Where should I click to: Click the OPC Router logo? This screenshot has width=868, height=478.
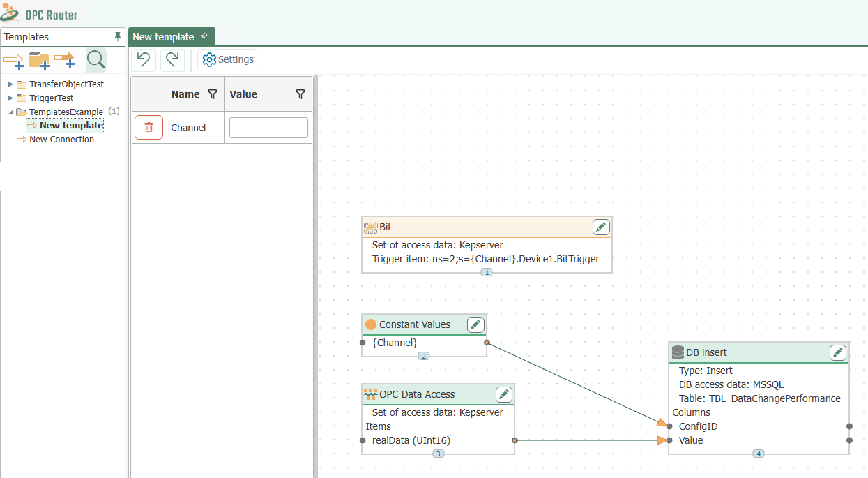40,14
